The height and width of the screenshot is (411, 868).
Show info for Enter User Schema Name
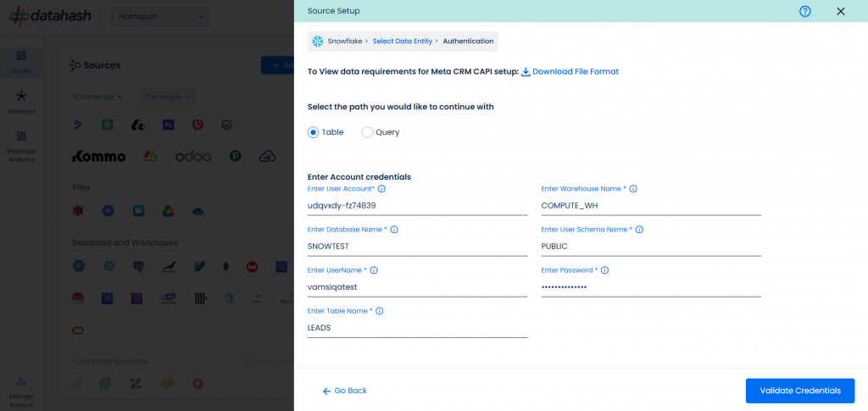click(x=639, y=230)
